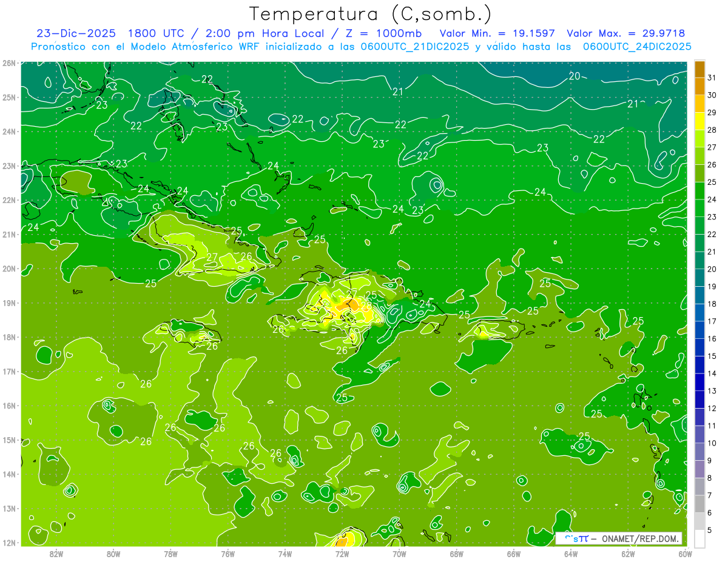Image resolution: width=728 pixels, height=562 pixels.
Task: Click the 19 value on the color legend
Action: (712, 286)
